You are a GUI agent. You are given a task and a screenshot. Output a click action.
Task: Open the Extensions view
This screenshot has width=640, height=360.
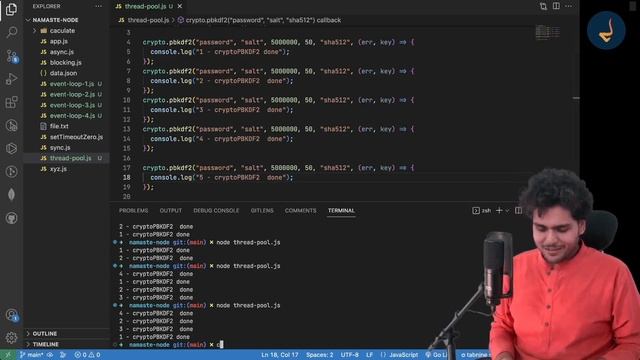[x=11, y=102]
